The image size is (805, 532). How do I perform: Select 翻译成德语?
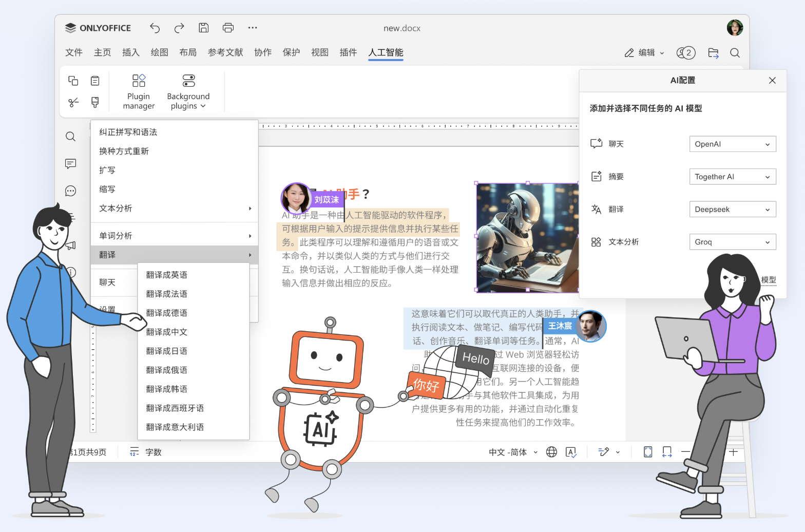pos(194,313)
